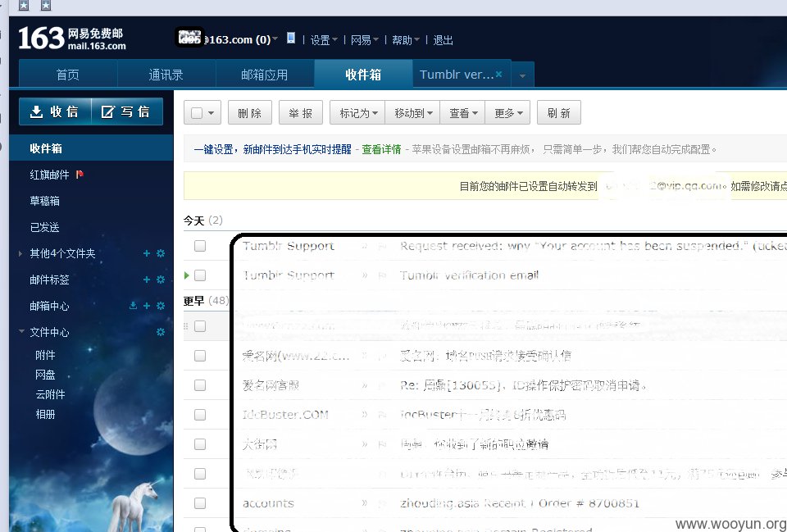Screen dimensions: 787x532
Task: Tick the first checkbox under the 更早 group
Action: (x=200, y=326)
